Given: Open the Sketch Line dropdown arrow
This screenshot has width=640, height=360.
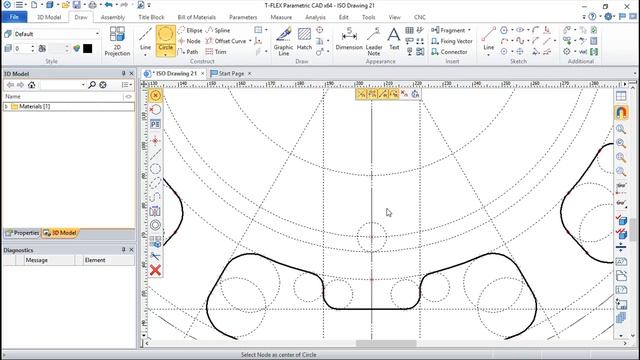Looking at the screenshot, I should pyautogui.click(x=489, y=54).
